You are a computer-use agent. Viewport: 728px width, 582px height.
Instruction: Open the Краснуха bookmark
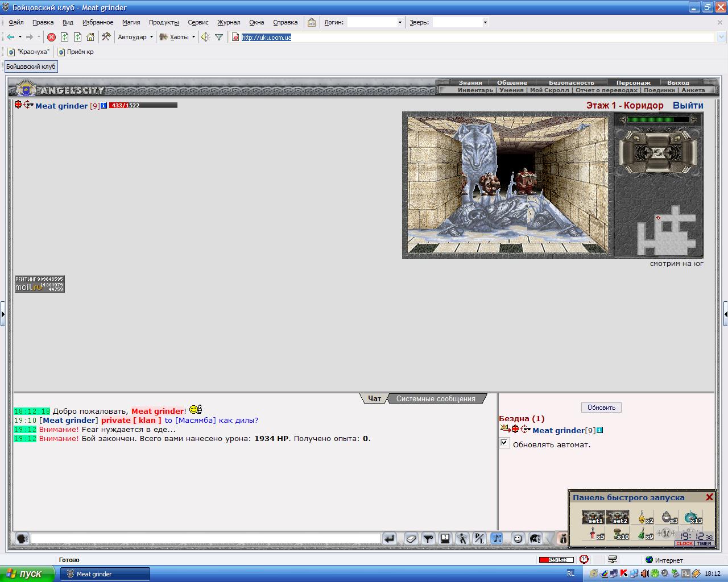[28, 52]
